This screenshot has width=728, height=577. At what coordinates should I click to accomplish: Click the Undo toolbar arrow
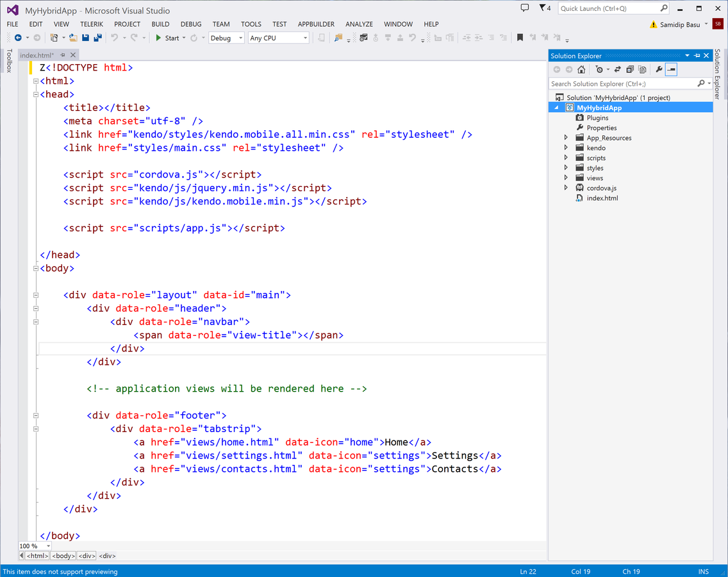pyautogui.click(x=114, y=38)
